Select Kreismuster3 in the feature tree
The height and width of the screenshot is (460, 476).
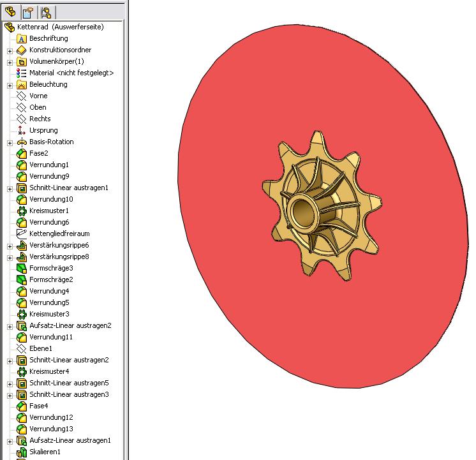tap(49, 314)
